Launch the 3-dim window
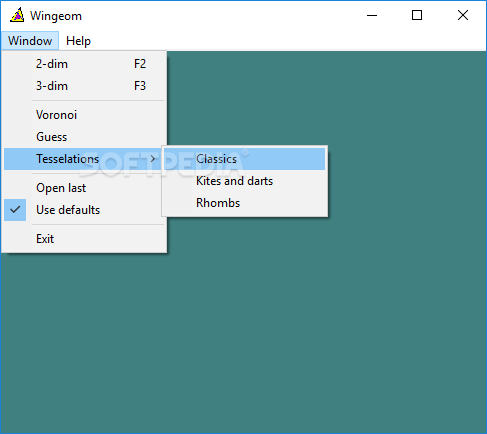This screenshot has width=487, height=434. pos(84,86)
